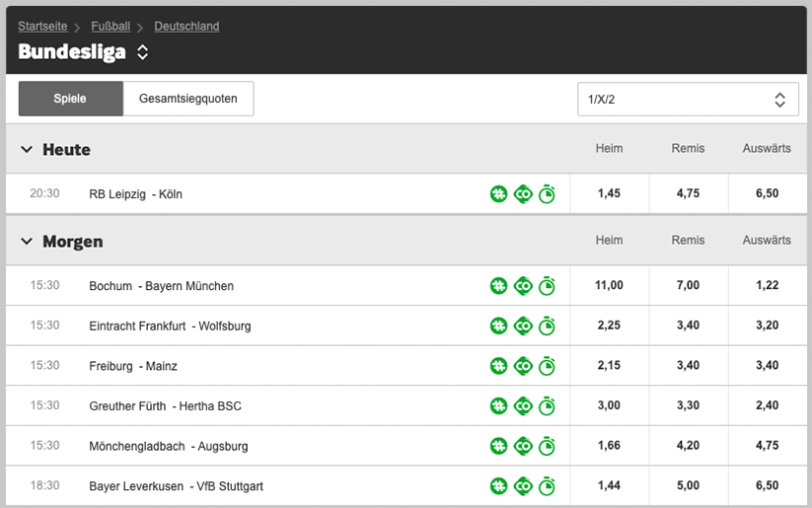Image resolution: width=812 pixels, height=508 pixels.
Task: Open hash icon for Freiburg - Mainz
Action: 498,366
